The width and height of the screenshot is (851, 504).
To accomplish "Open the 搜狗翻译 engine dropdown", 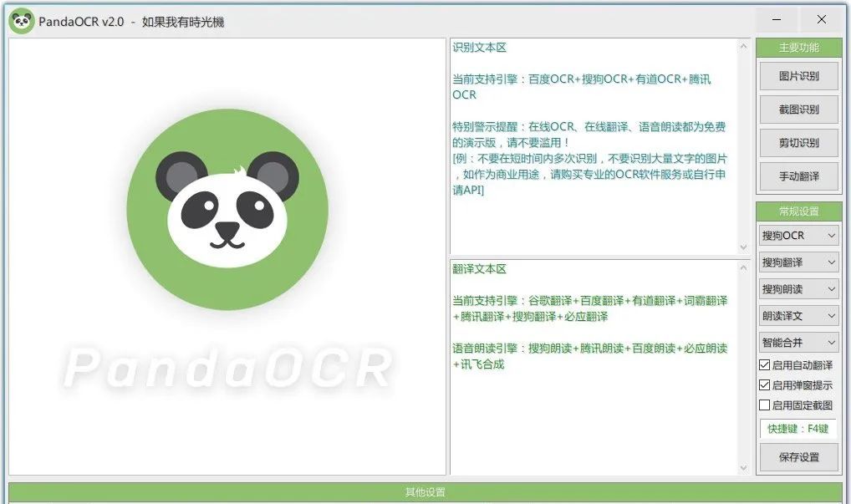I will [x=798, y=262].
